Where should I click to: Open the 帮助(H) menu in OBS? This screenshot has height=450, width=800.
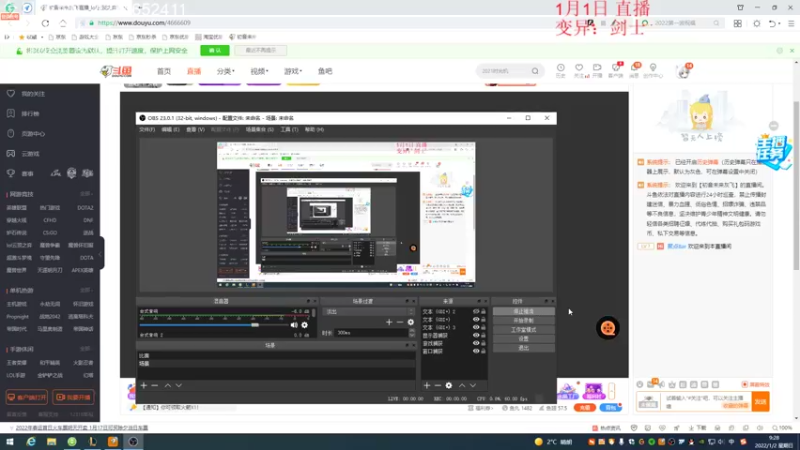click(314, 130)
